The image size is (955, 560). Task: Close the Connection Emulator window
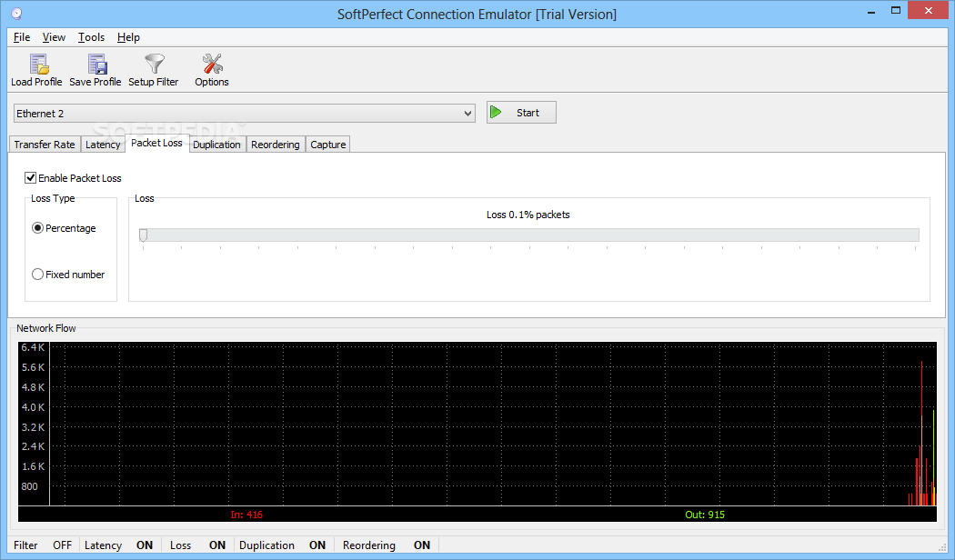click(x=929, y=10)
